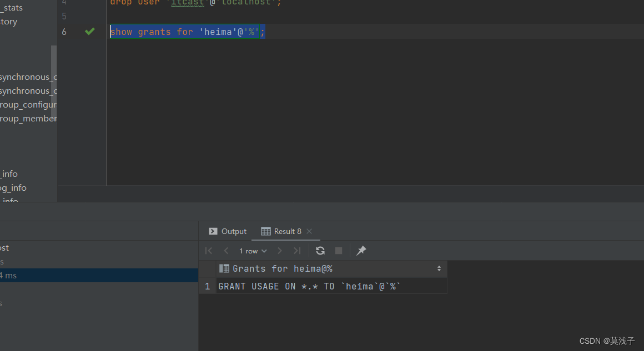The width and height of the screenshot is (644, 351).
Task: Click the group_member item in the sidebar
Action: coord(28,118)
